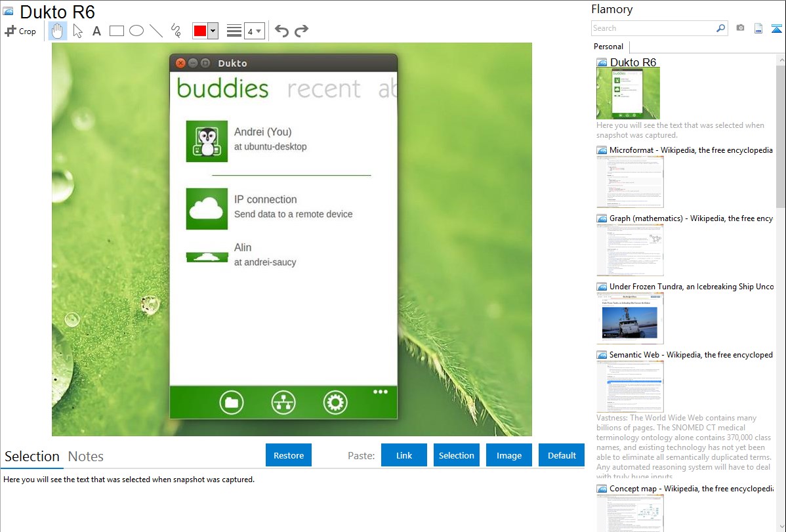Click the scrollbar of the snapshot list
786x532 pixels.
click(781, 135)
